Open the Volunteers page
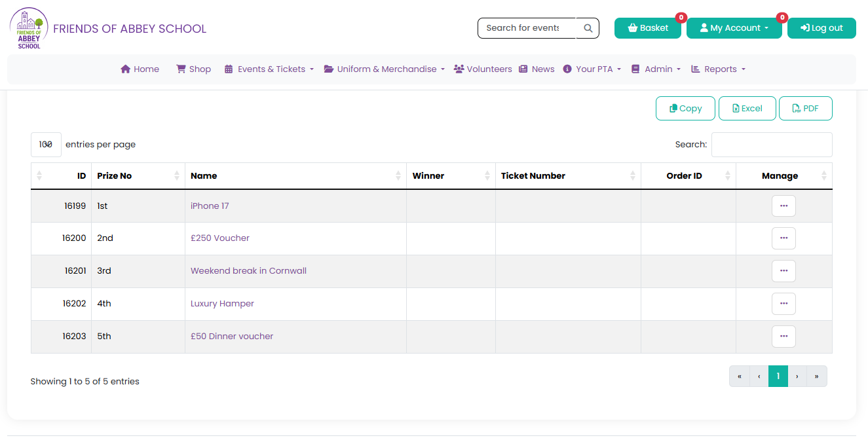This screenshot has height=440, width=868. point(483,69)
